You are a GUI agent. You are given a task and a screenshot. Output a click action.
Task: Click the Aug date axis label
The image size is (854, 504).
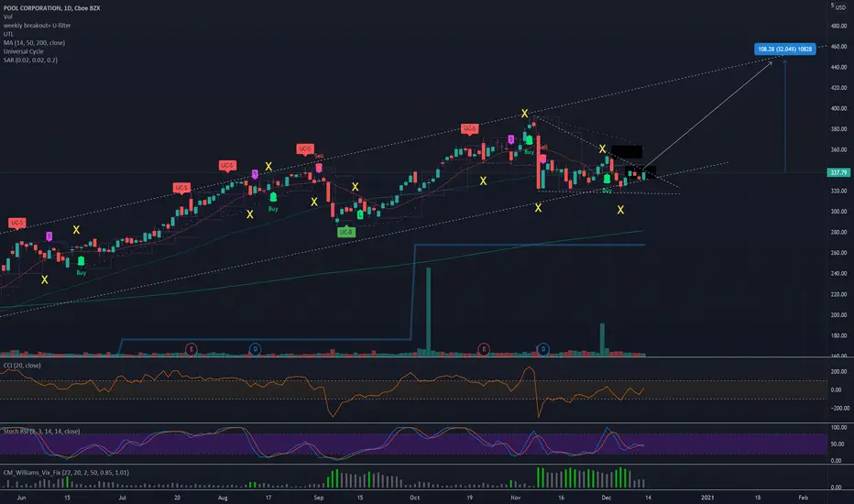point(223,498)
